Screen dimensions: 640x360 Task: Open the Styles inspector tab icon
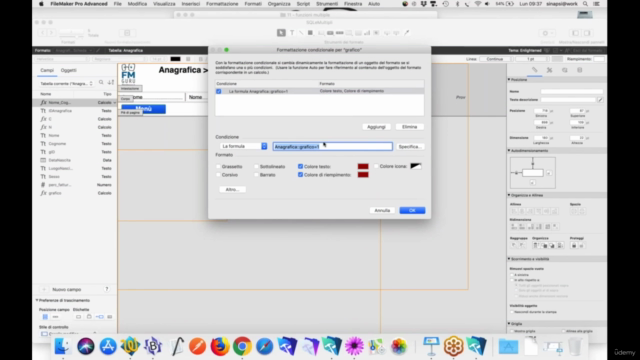pyautogui.click(x=549, y=70)
